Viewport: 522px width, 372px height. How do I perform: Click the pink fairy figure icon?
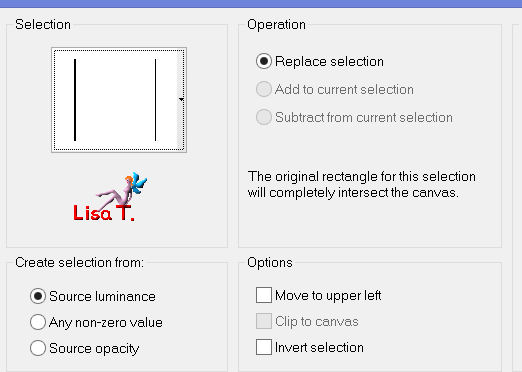click(122, 190)
